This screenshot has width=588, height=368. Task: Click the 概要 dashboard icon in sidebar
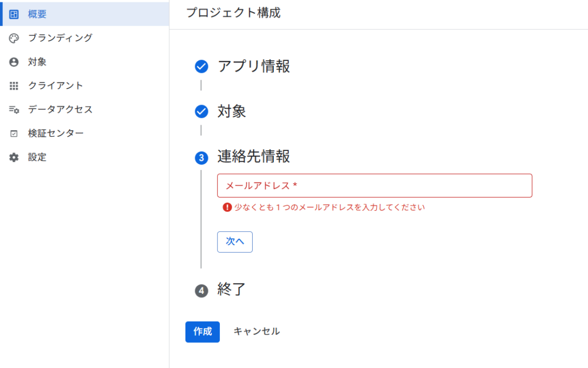(14, 14)
